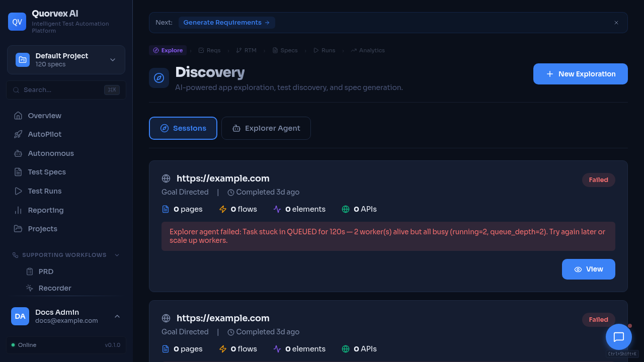Screen dimensions: 644x362
Task: Collapse the Supporting Workflows section
Action: coord(66,255)
